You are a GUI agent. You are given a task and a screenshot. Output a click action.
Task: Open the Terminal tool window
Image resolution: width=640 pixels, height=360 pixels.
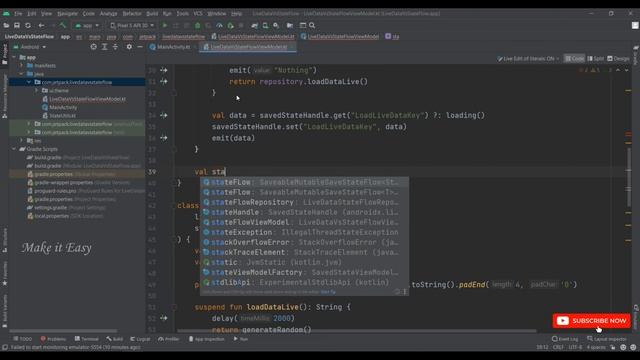tap(87, 339)
